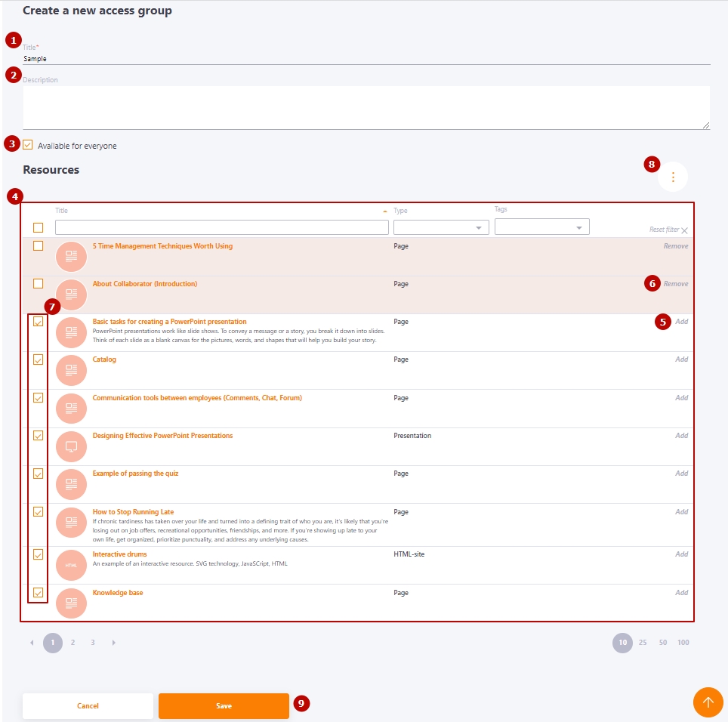Click the scroll-to-top arrow button
The height and width of the screenshot is (722, 728).
tap(708, 702)
